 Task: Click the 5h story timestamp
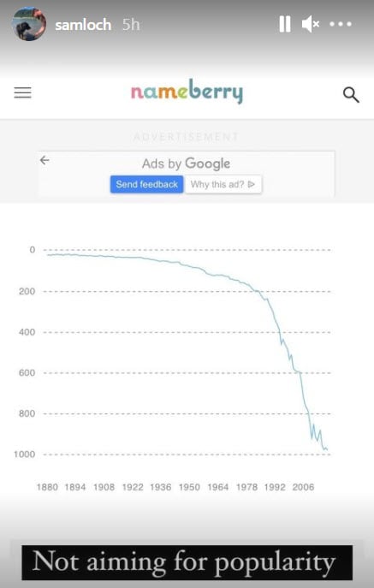click(x=131, y=25)
